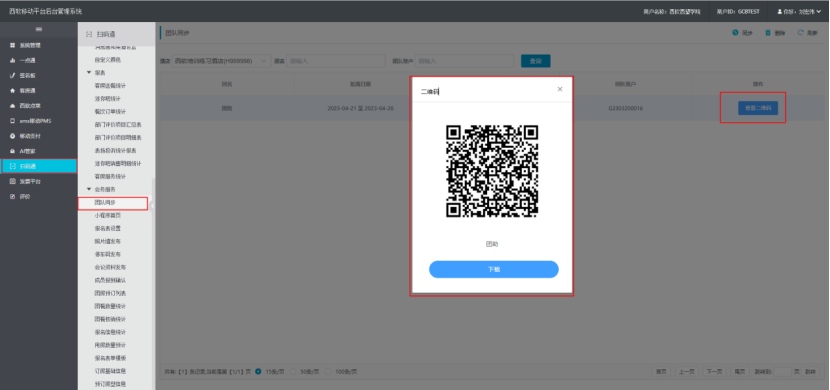Open 报名表单模板 in the submenu

110,358
